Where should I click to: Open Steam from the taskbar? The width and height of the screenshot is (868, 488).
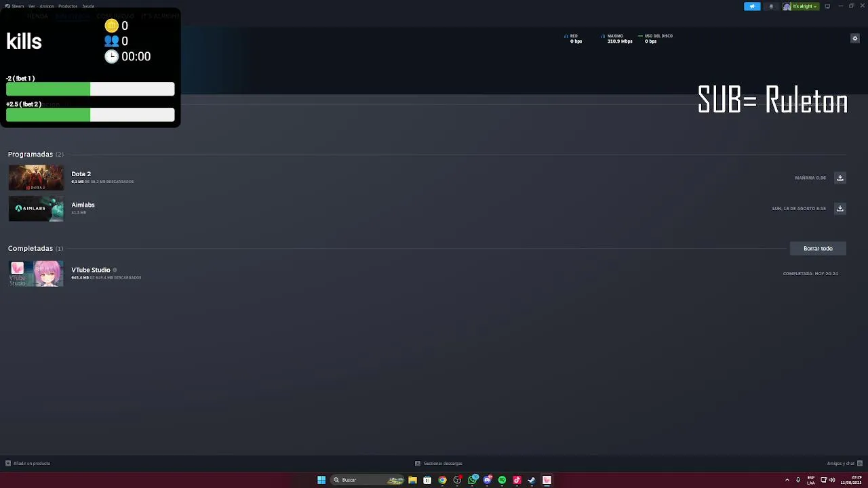pyautogui.click(x=532, y=480)
